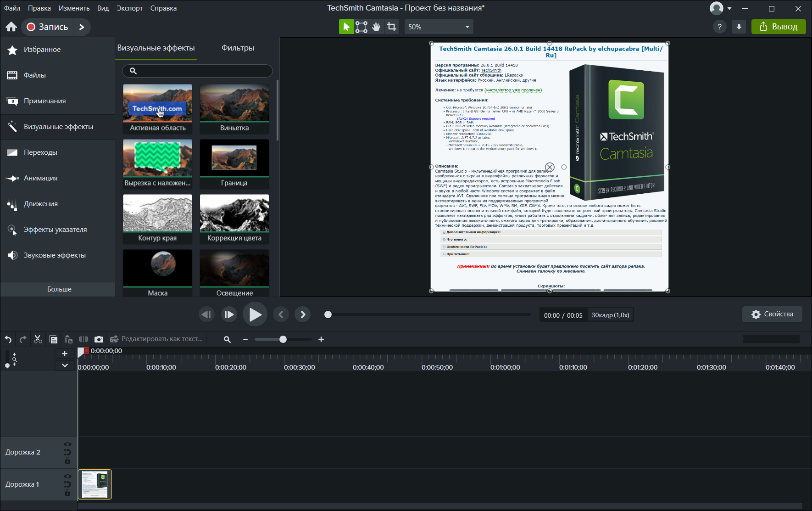Screen dimensions: 812x511
Task: Open the Экспорт menu
Action: coord(130,8)
